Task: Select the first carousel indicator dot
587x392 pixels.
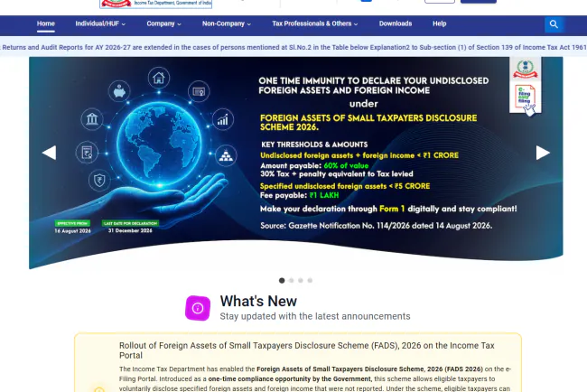Action: tap(282, 280)
